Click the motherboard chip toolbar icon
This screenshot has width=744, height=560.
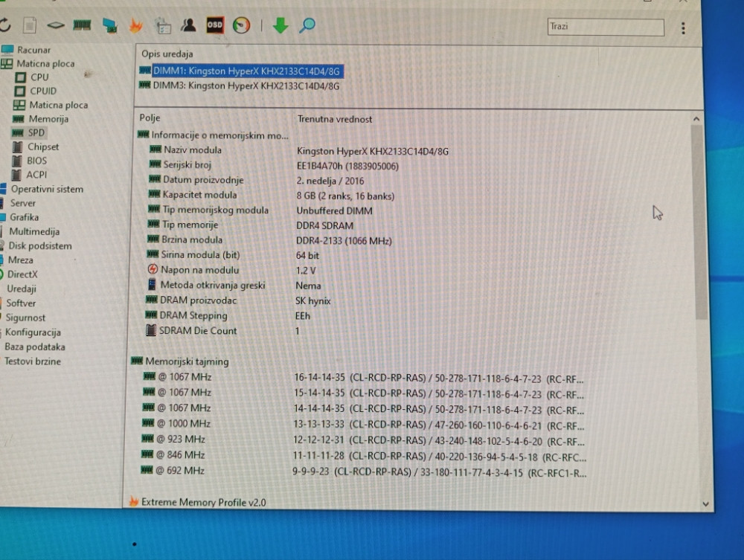click(56, 25)
